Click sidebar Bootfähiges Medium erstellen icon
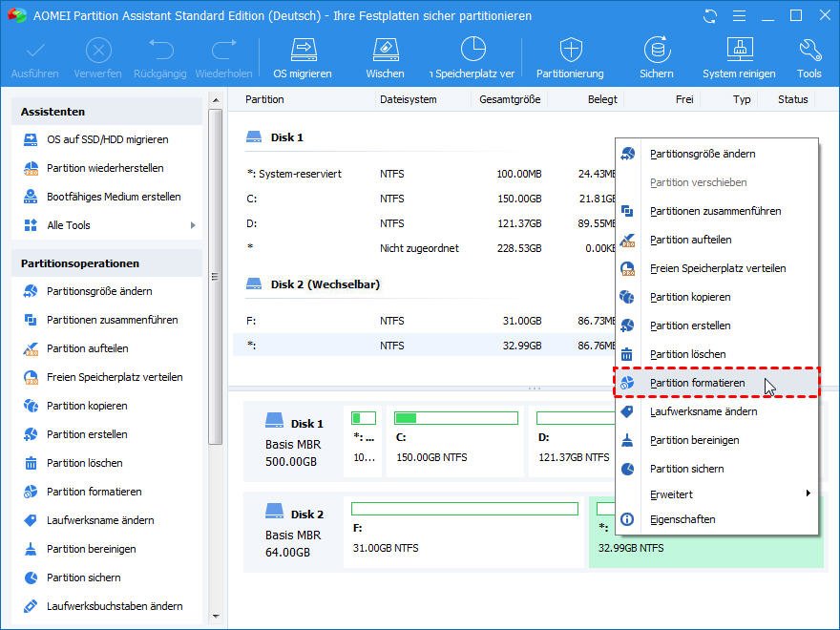 click(31, 197)
